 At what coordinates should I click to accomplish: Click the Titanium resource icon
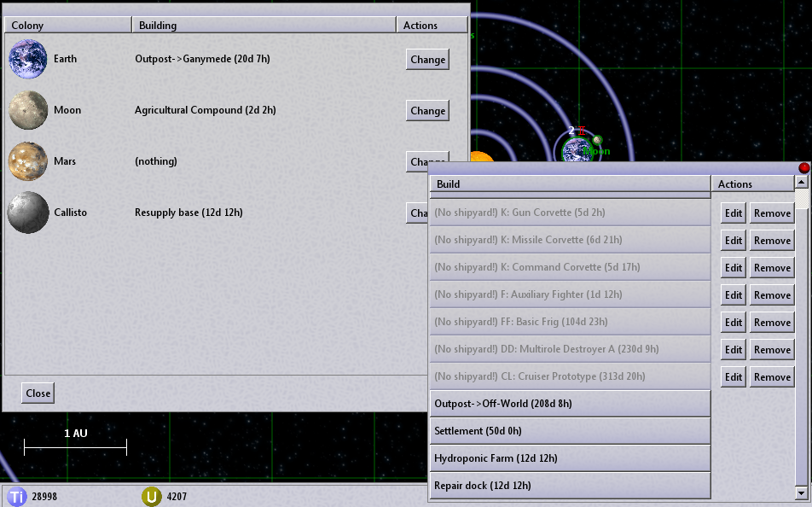[x=16, y=497]
